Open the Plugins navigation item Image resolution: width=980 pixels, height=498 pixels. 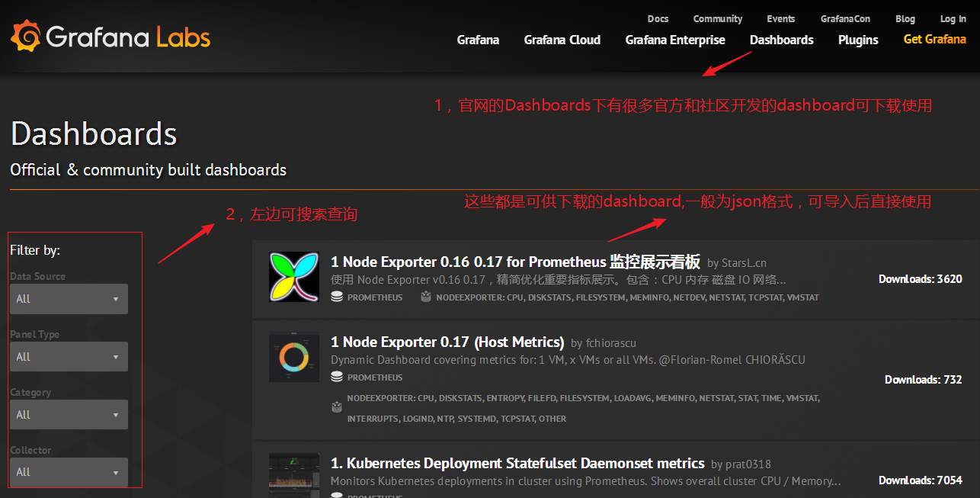pyautogui.click(x=858, y=40)
